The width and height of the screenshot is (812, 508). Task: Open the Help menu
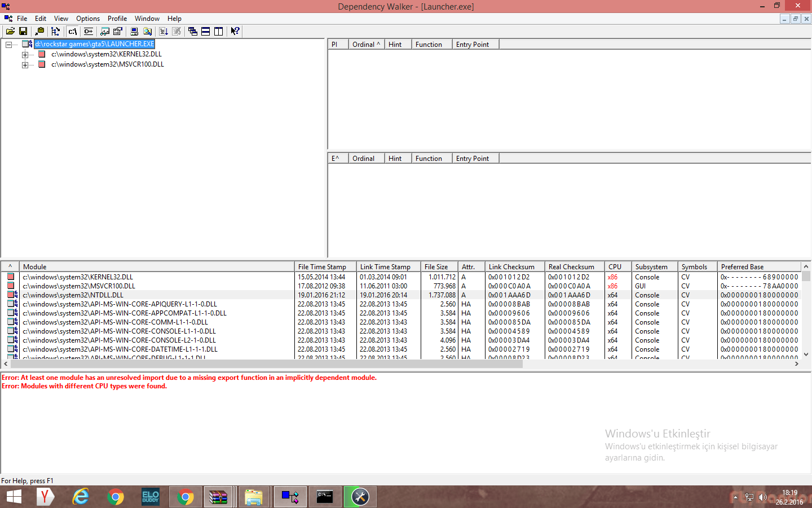(x=174, y=19)
